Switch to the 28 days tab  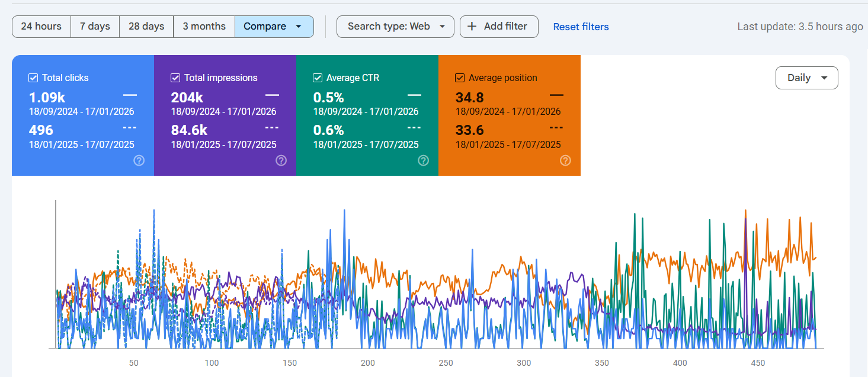[146, 26]
